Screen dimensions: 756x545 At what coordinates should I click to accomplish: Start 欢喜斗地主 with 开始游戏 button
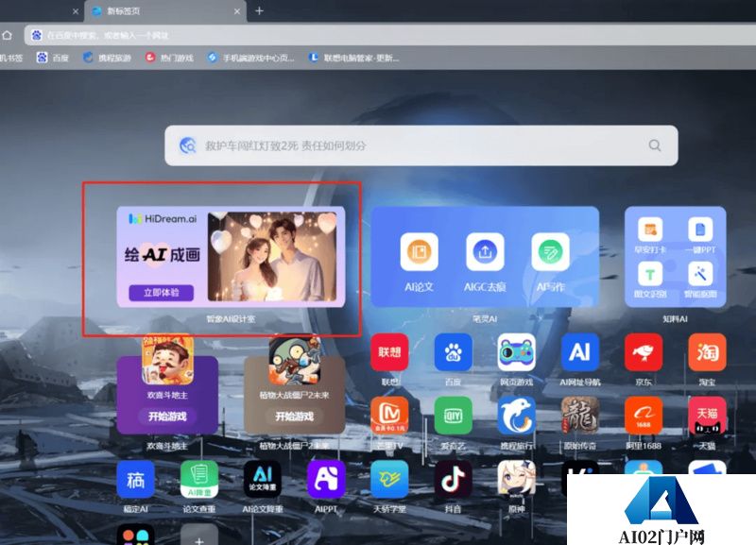click(x=167, y=416)
